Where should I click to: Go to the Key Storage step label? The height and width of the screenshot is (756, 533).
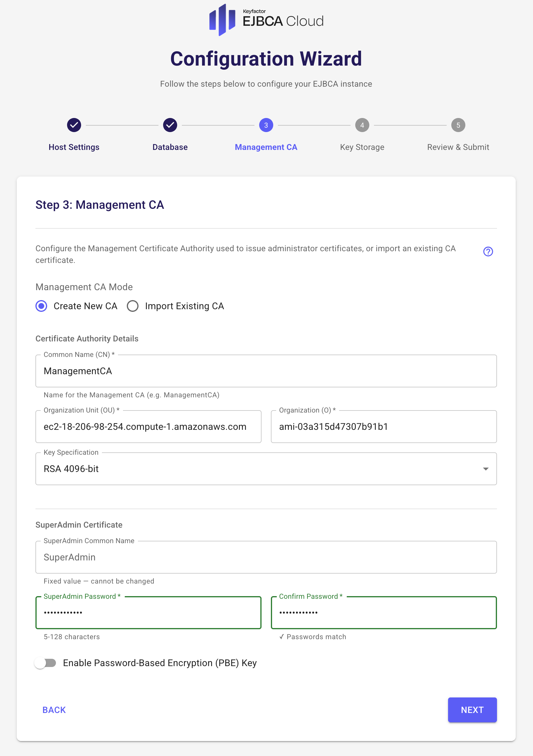(362, 147)
